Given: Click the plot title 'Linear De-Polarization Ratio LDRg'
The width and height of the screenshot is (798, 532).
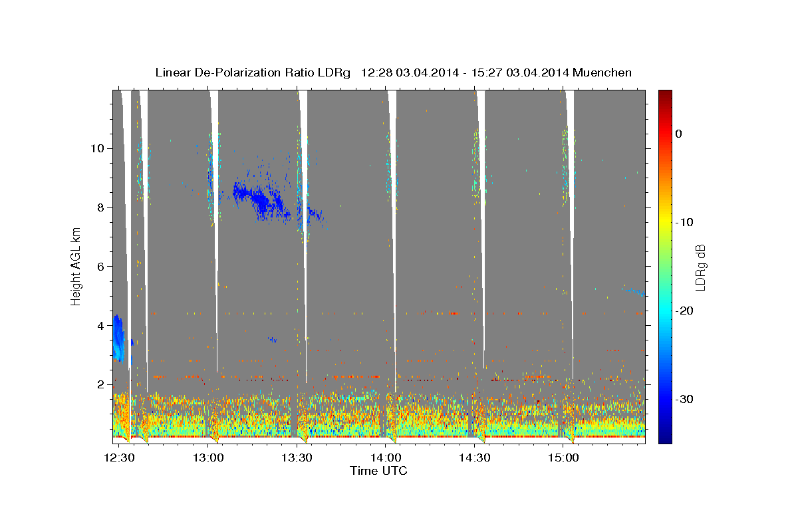Looking at the screenshot, I should coord(252,72).
